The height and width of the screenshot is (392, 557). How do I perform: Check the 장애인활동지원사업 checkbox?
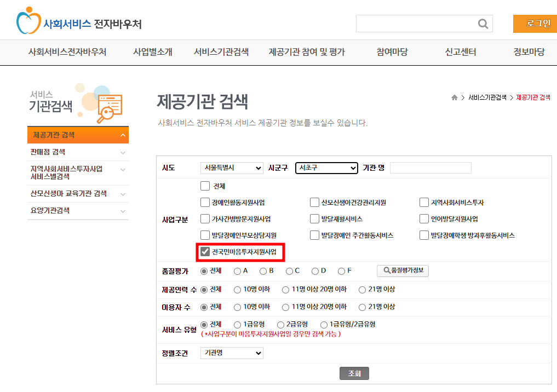coord(205,202)
